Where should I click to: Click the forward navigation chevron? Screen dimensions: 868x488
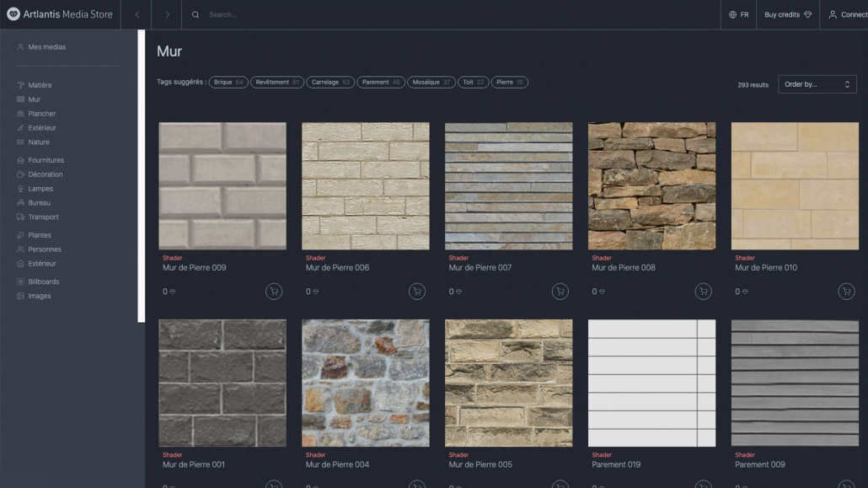pyautogui.click(x=166, y=14)
